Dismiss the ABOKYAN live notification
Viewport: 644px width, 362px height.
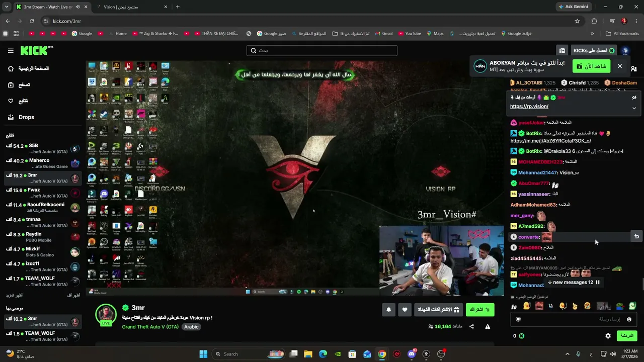click(620, 66)
